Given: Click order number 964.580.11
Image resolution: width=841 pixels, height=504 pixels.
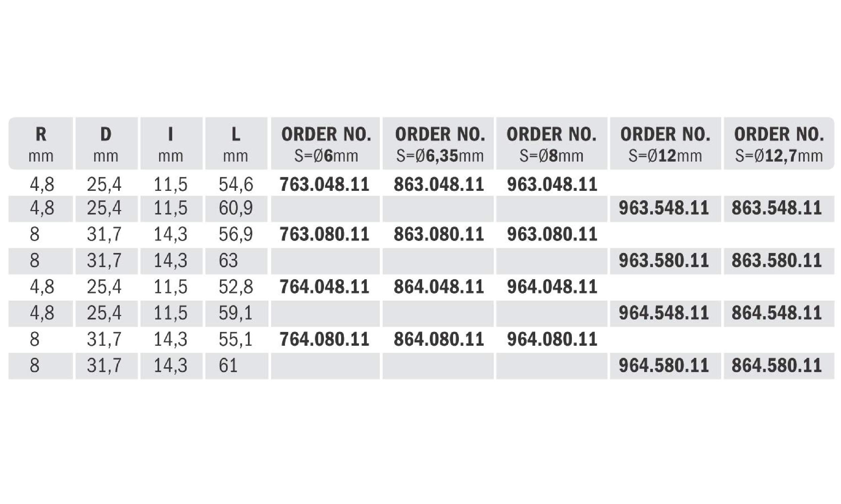Looking at the screenshot, I should click(x=664, y=366).
